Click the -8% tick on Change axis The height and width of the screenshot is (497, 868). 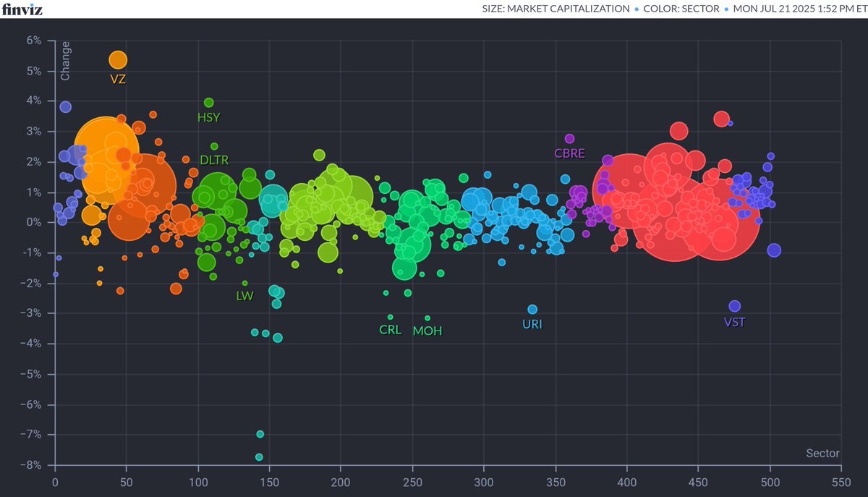[32, 464]
